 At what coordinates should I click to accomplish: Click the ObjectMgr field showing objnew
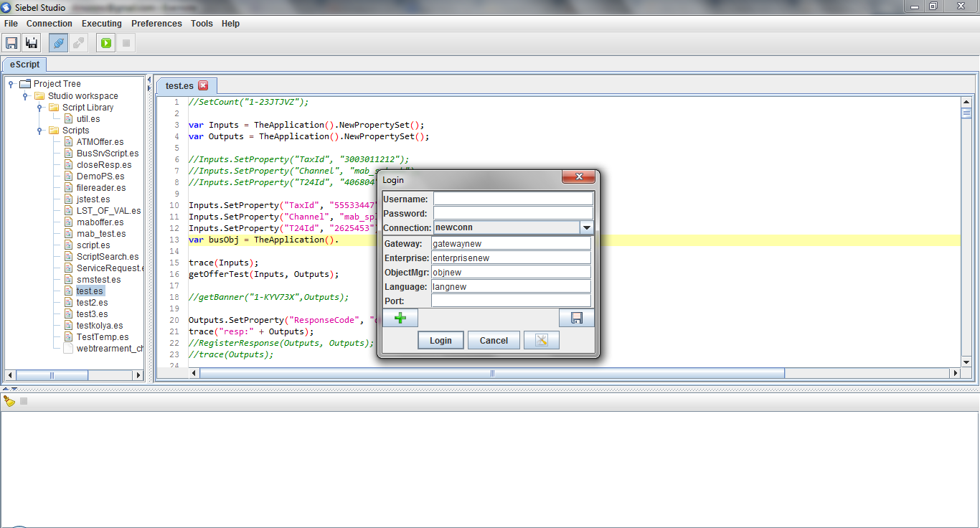511,272
